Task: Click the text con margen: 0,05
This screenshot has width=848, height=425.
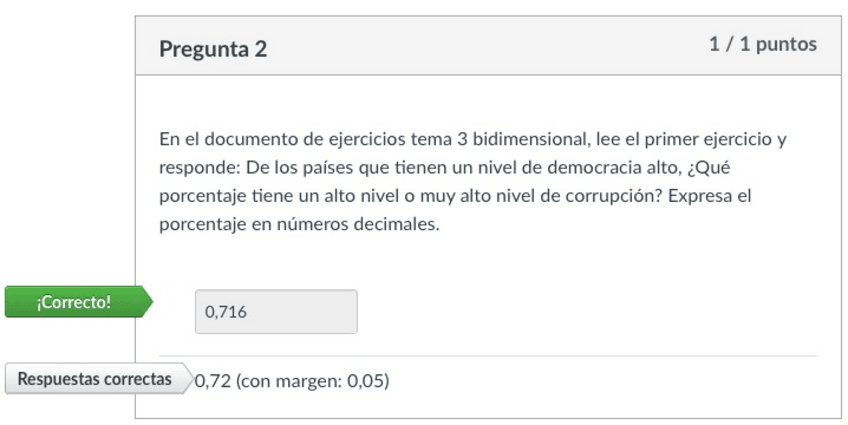Action: click(x=312, y=381)
